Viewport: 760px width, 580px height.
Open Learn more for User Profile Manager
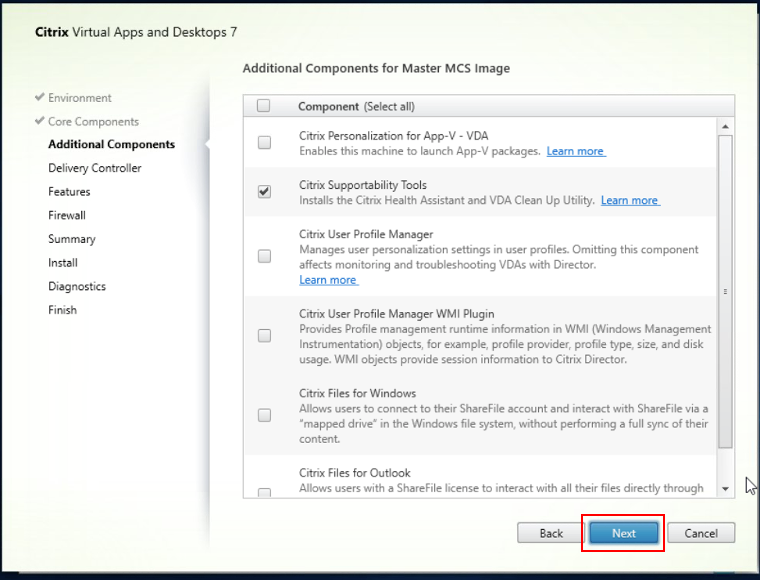[x=328, y=280]
